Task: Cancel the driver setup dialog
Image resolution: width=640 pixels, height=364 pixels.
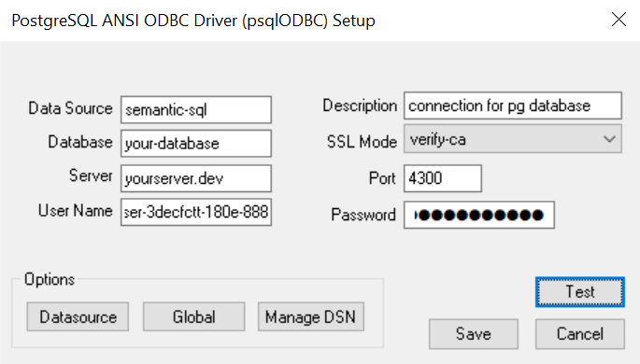Action: click(579, 334)
